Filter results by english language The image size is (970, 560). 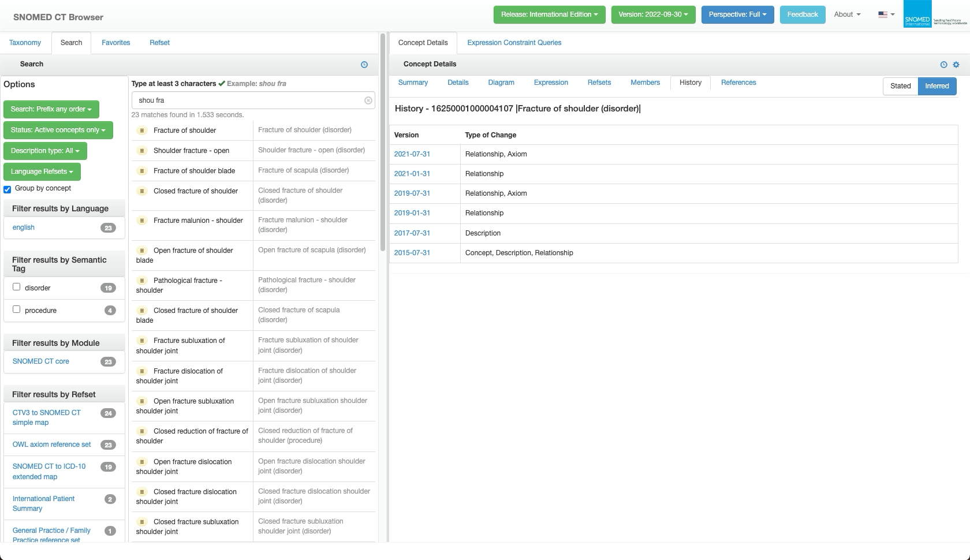pos(24,227)
